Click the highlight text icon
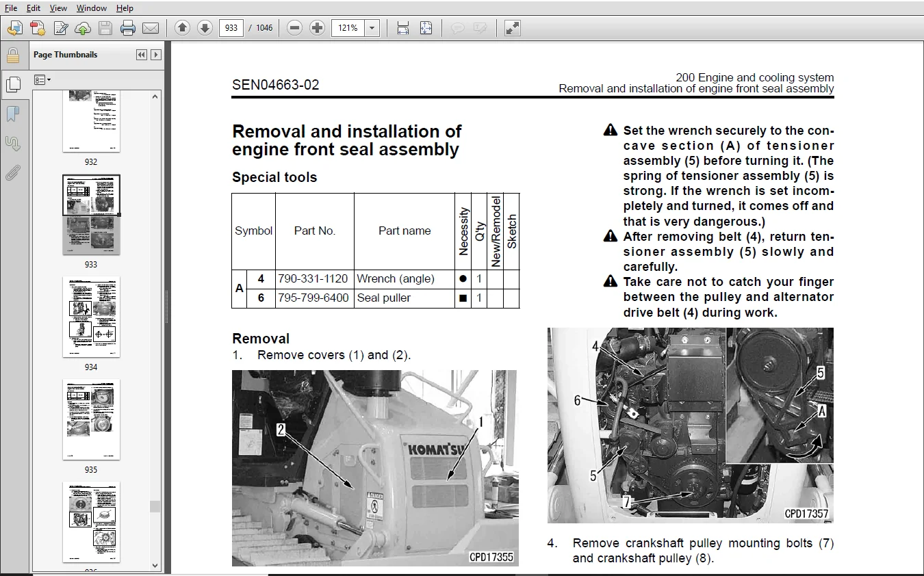Image resolution: width=924 pixels, height=576 pixels. [x=480, y=28]
